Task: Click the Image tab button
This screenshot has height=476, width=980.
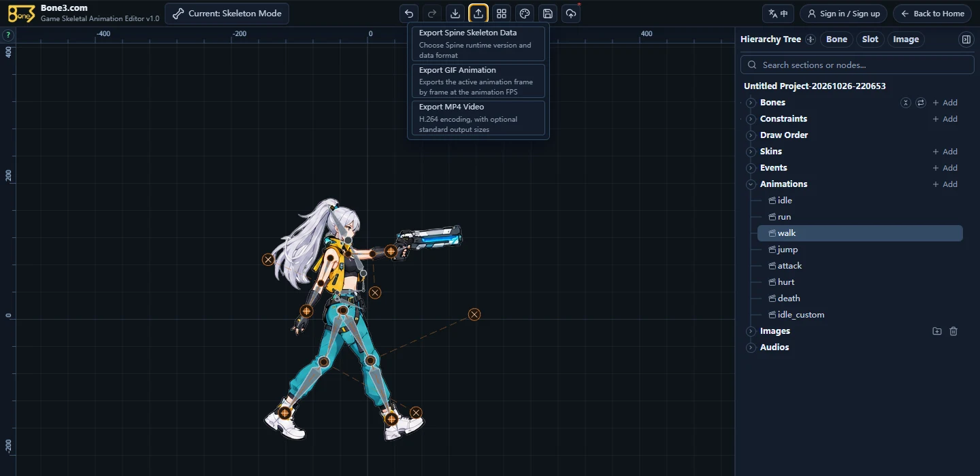Action: 906,39
